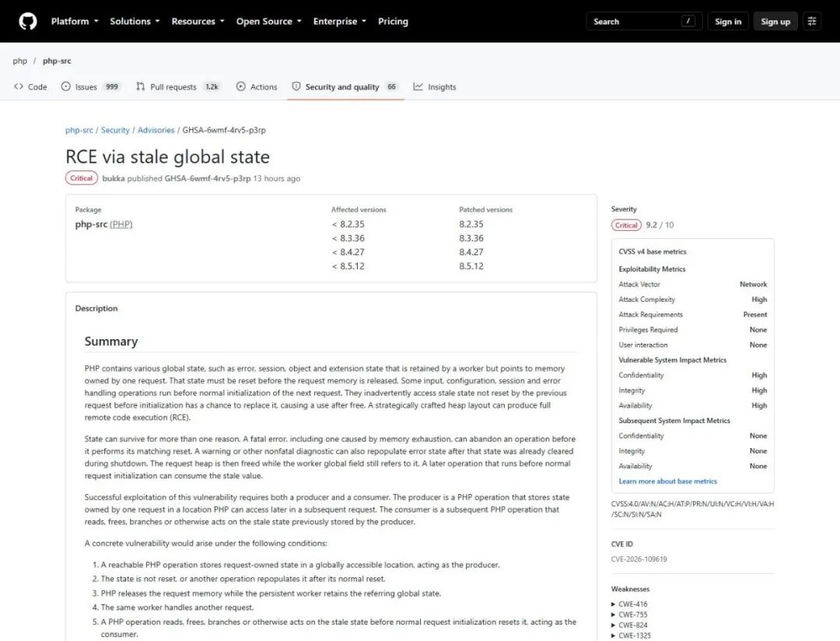
Task: Go to Advisories in the breadcrumb
Action: click(156, 130)
